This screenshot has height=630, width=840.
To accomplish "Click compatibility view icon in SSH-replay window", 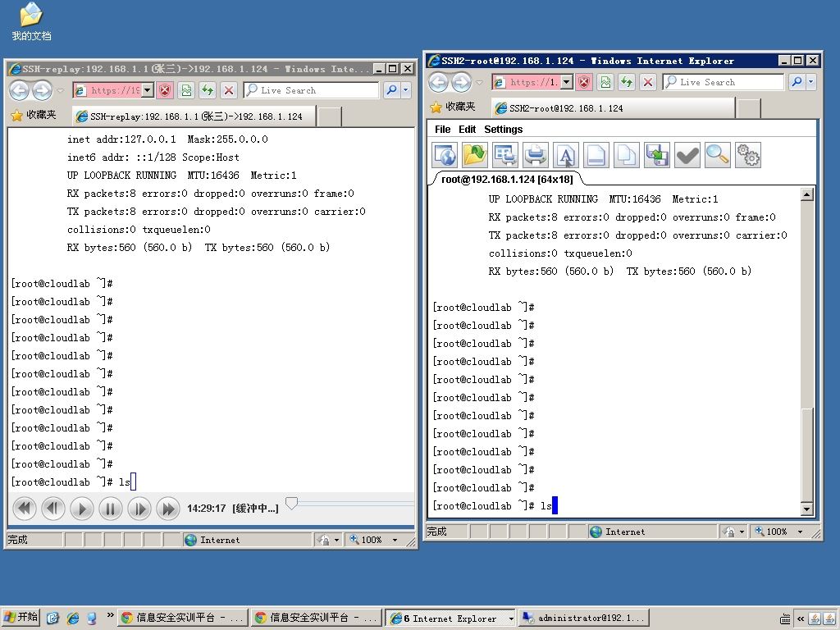I will 186,90.
